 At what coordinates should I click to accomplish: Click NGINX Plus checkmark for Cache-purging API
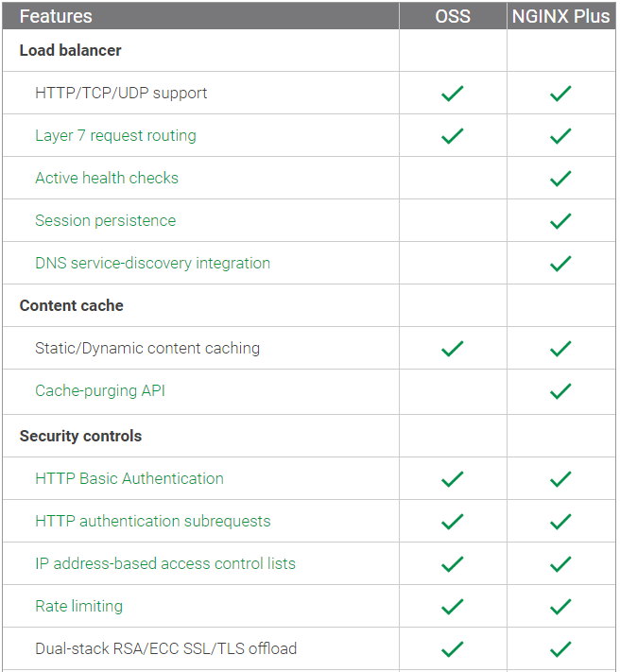point(560,391)
